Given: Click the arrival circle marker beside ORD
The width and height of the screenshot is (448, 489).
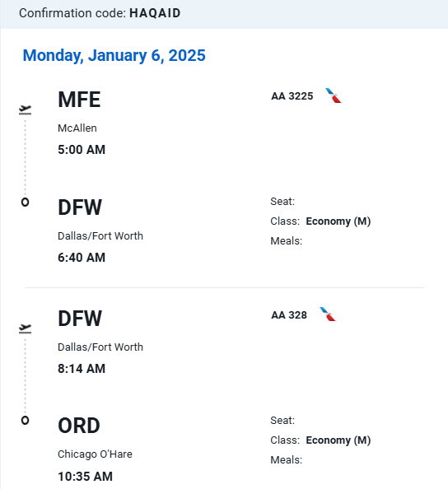Looking at the screenshot, I should click(26, 421).
